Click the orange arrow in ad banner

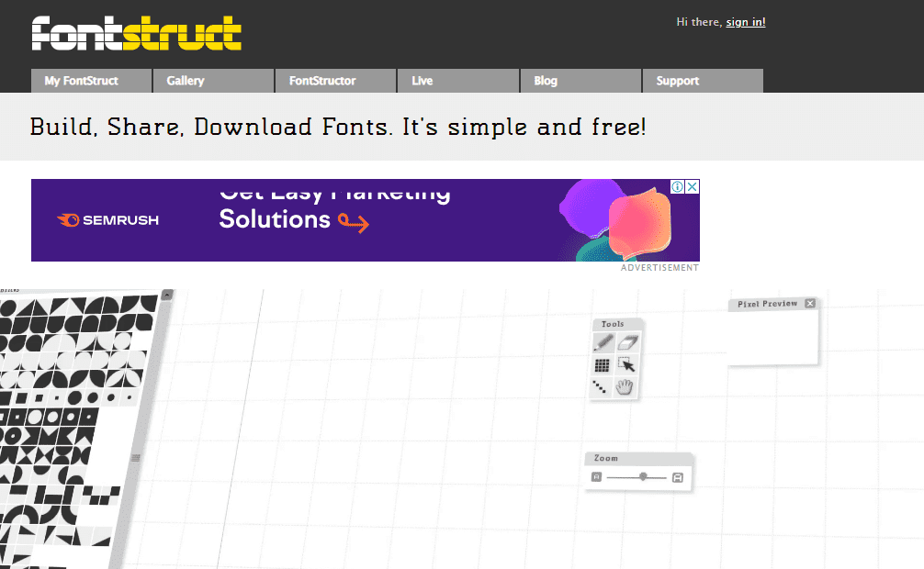[354, 222]
